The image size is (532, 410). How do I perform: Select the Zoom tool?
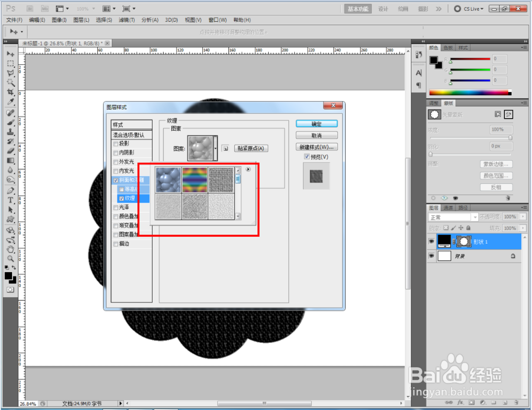(11, 259)
